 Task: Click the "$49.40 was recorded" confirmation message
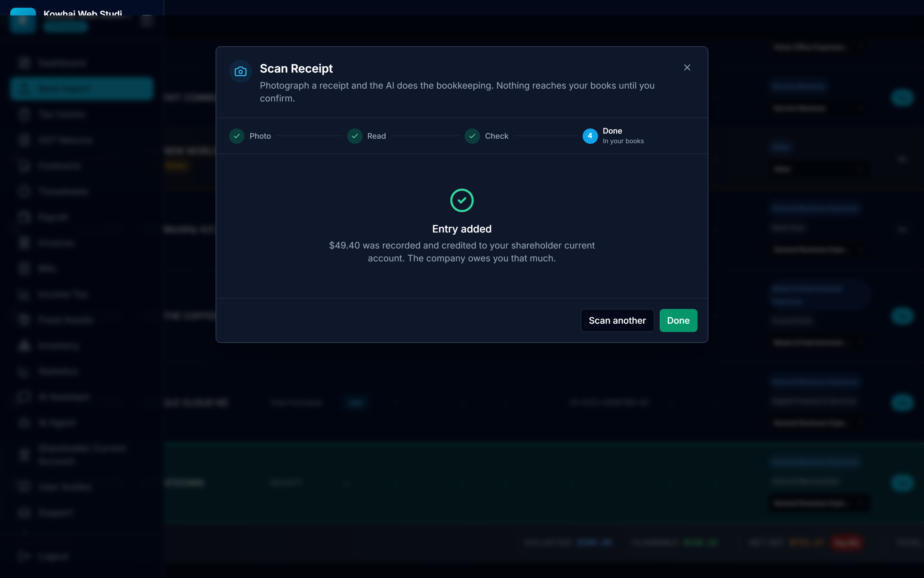coord(462,252)
